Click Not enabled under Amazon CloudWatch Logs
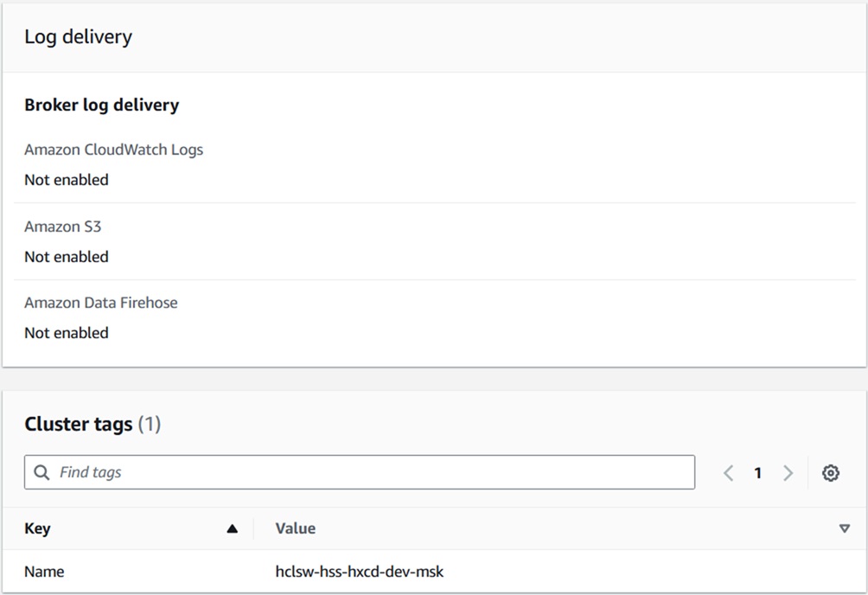This screenshot has height=595, width=868. (67, 180)
